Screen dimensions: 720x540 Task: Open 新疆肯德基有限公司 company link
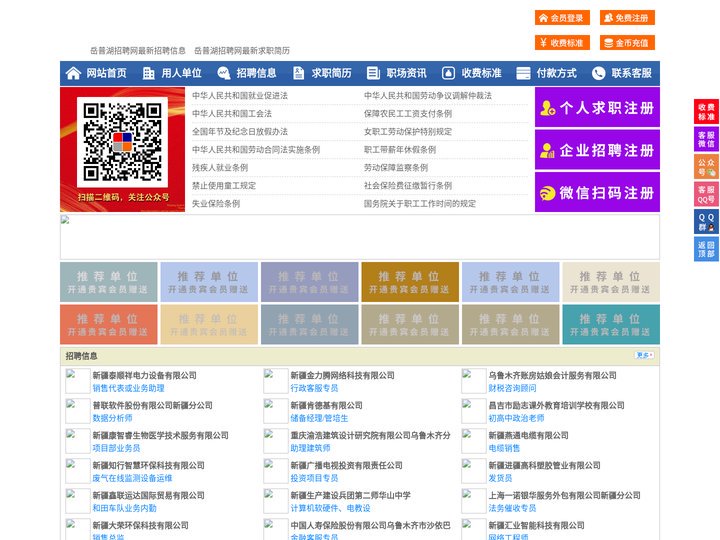[x=326, y=405]
